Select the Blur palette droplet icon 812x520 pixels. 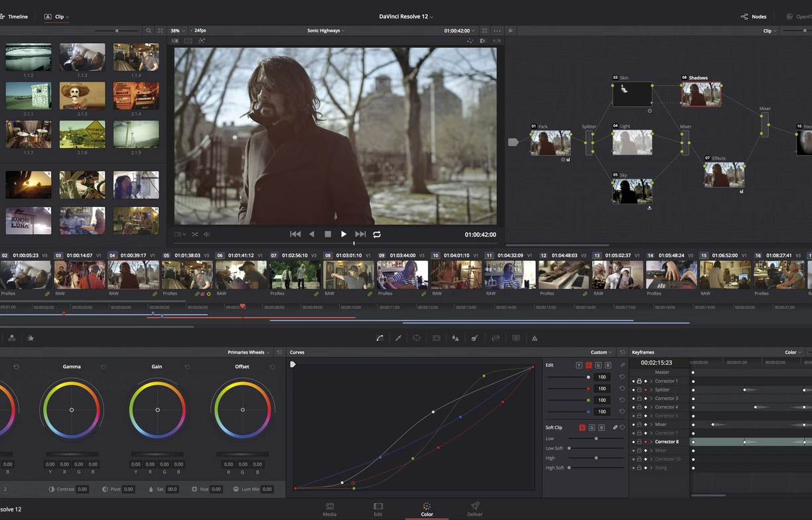pos(456,338)
